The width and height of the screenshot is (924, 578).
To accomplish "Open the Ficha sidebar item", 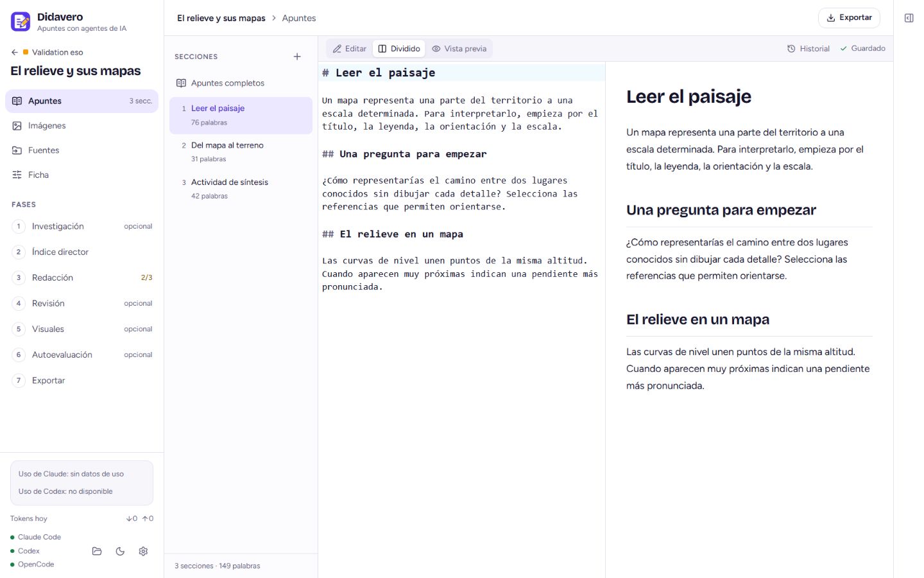I will [81, 175].
